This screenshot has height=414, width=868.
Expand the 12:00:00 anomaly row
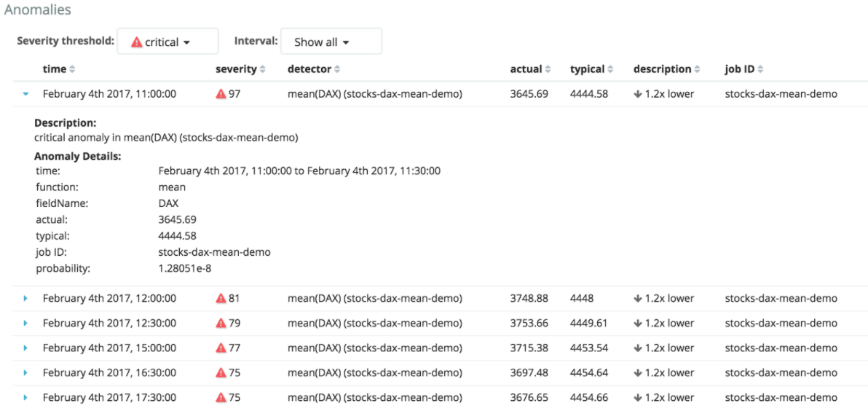pos(25,298)
